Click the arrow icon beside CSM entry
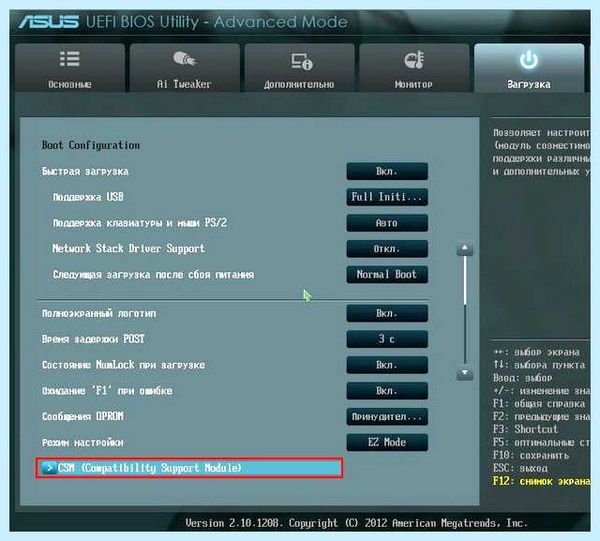Image resolution: width=600 pixels, height=541 pixels. (49, 468)
